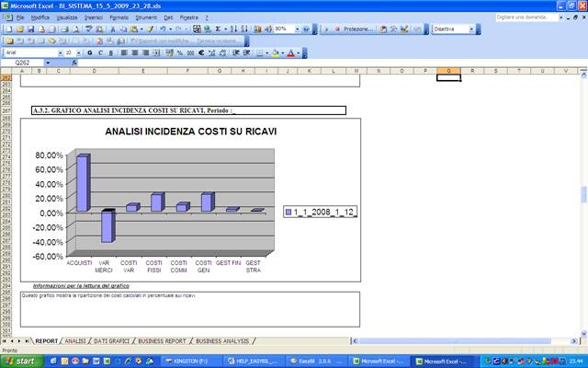Click the Windows Start button
This screenshot has height=368, width=588.
click(20, 361)
